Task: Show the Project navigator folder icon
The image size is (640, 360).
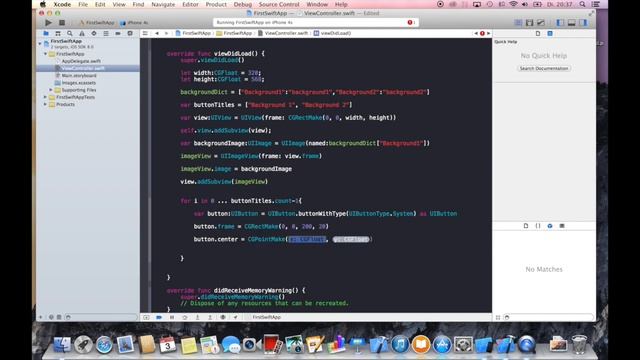Action: click(x=46, y=33)
